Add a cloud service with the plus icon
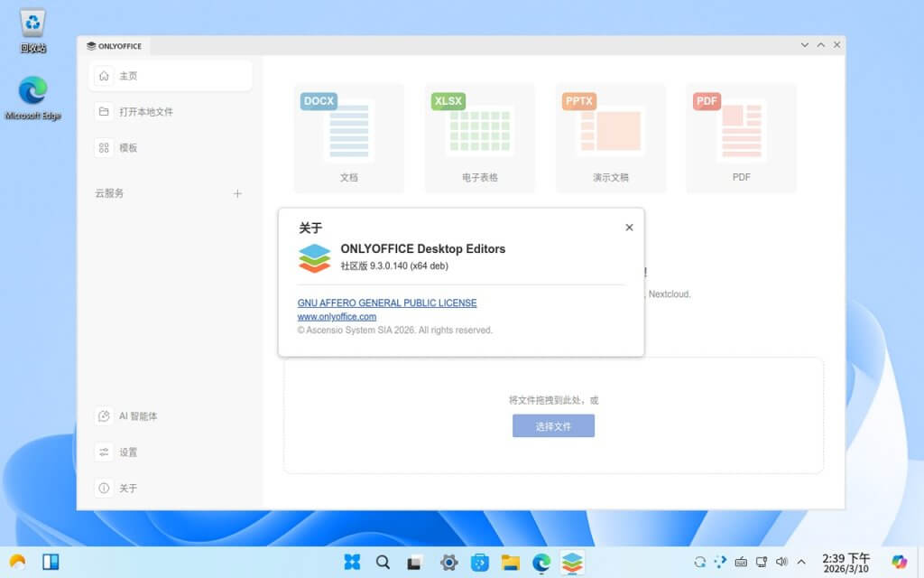 (x=237, y=193)
